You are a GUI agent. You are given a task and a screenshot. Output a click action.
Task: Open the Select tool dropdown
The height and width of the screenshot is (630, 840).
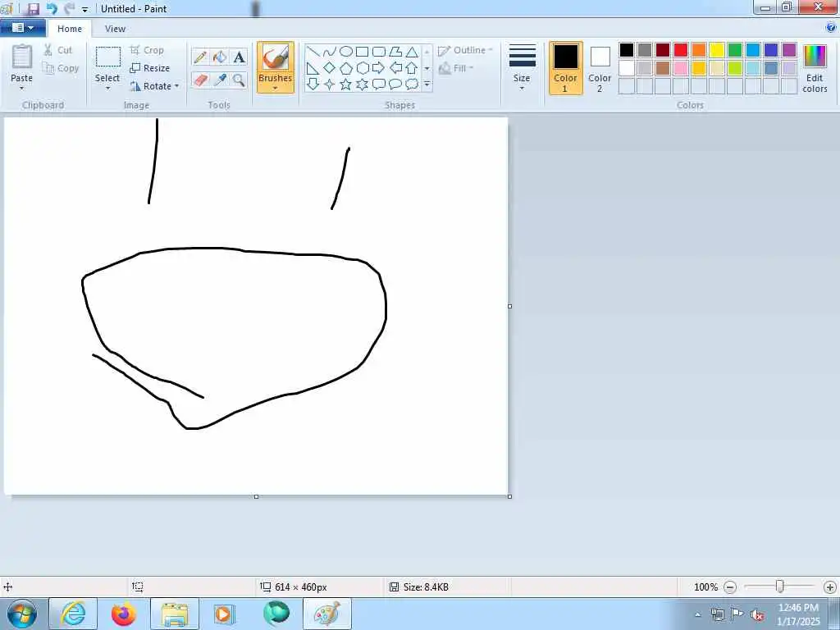[107, 89]
